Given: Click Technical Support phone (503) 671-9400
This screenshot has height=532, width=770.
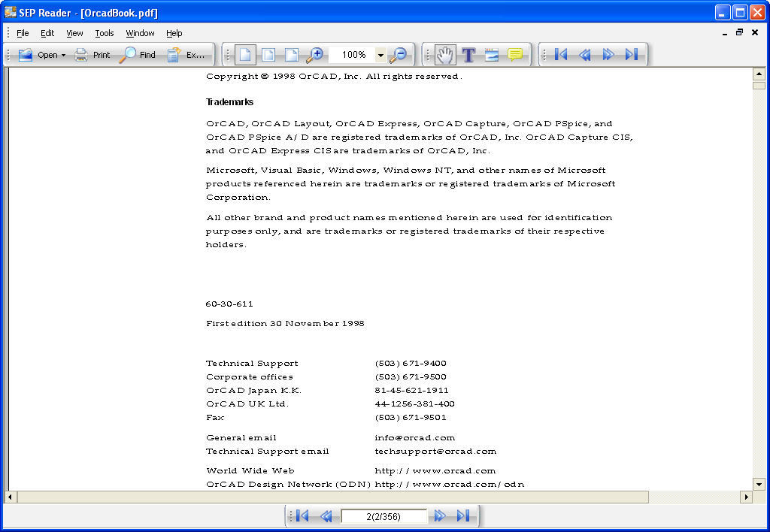Looking at the screenshot, I should (x=411, y=363).
